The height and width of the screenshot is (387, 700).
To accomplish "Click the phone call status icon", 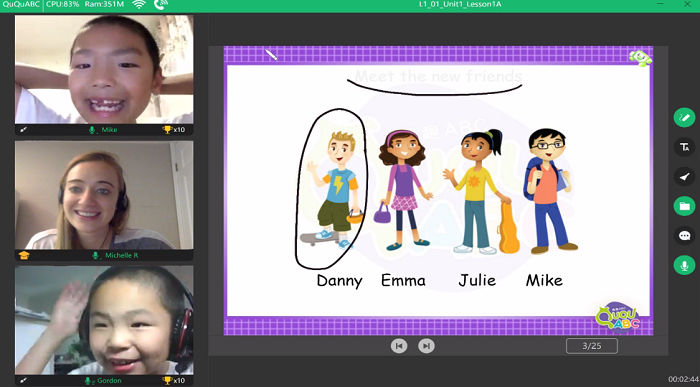I will coord(160,4).
